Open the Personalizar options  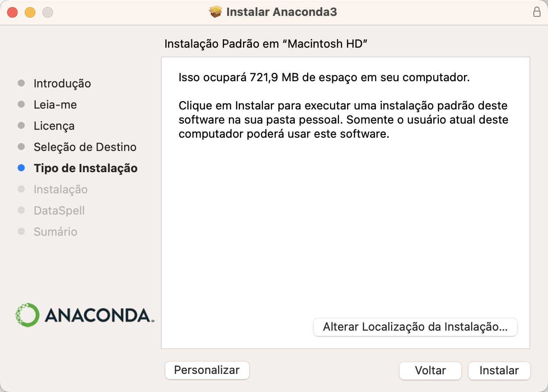tap(207, 370)
